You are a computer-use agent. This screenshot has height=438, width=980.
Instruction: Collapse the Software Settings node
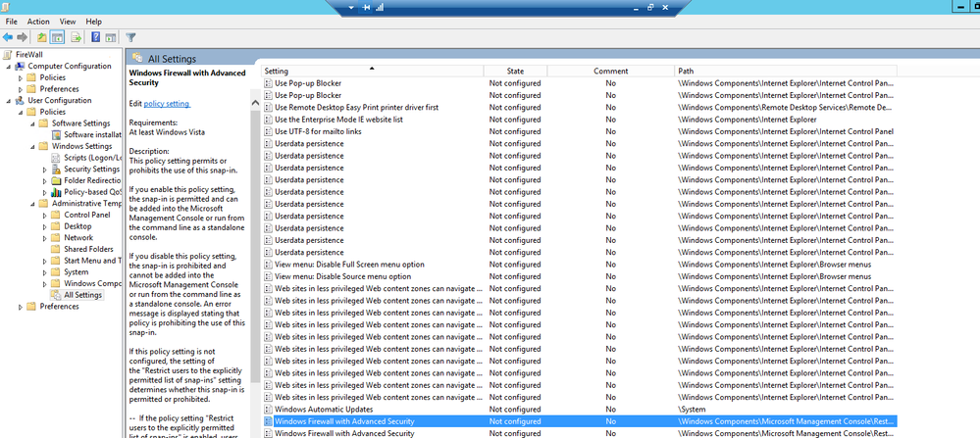click(32, 123)
